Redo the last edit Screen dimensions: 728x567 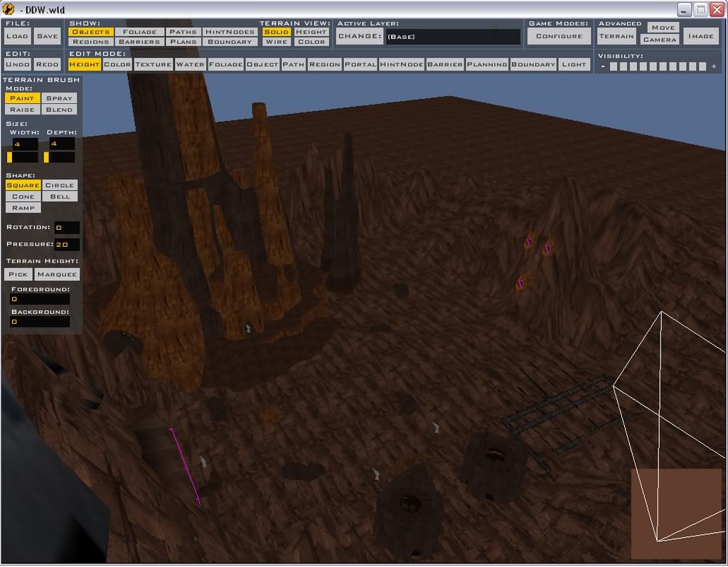(47, 65)
